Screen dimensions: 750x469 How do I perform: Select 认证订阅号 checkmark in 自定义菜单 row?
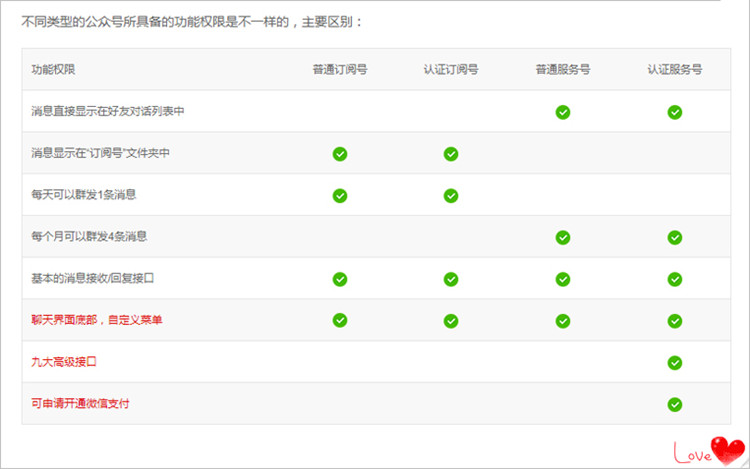(x=451, y=321)
